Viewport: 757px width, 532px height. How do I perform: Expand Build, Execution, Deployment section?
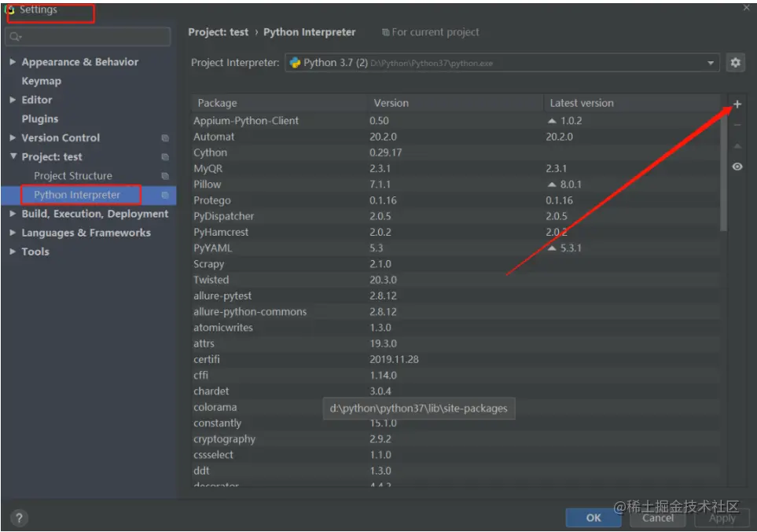click(x=13, y=214)
